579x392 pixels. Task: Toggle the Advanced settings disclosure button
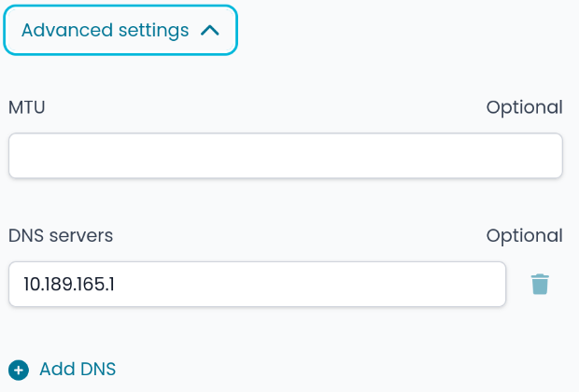120,30
